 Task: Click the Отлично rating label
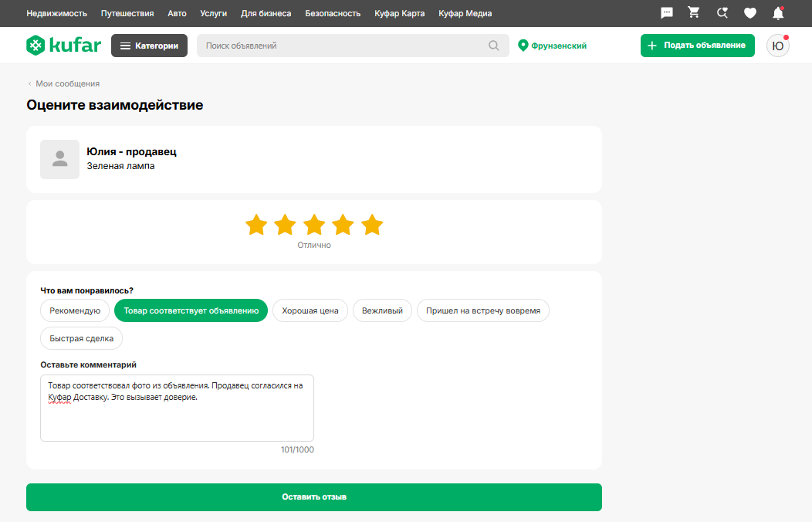[314, 245]
